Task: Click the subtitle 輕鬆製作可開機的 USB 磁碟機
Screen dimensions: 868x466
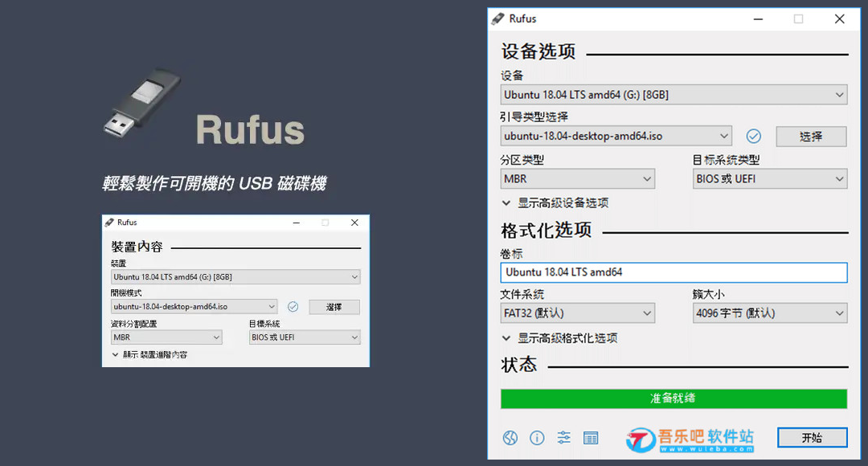Action: [215, 183]
